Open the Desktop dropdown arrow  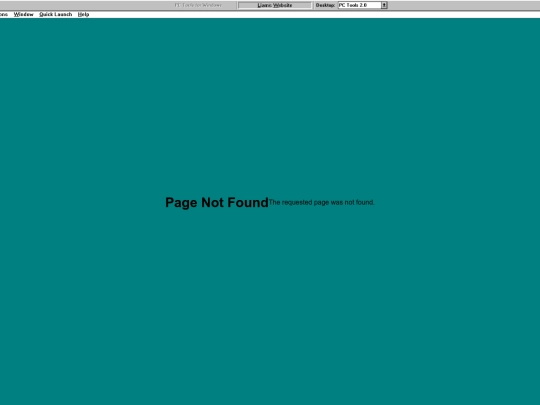[384, 5]
